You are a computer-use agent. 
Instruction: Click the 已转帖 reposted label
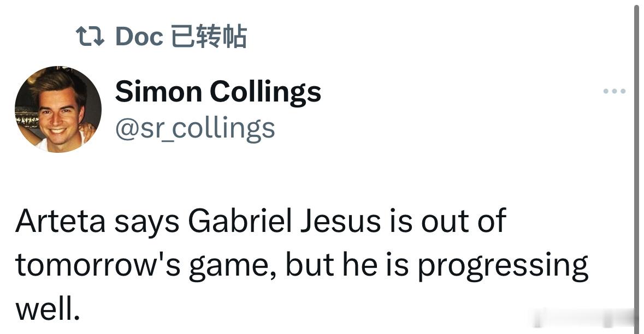209,37
